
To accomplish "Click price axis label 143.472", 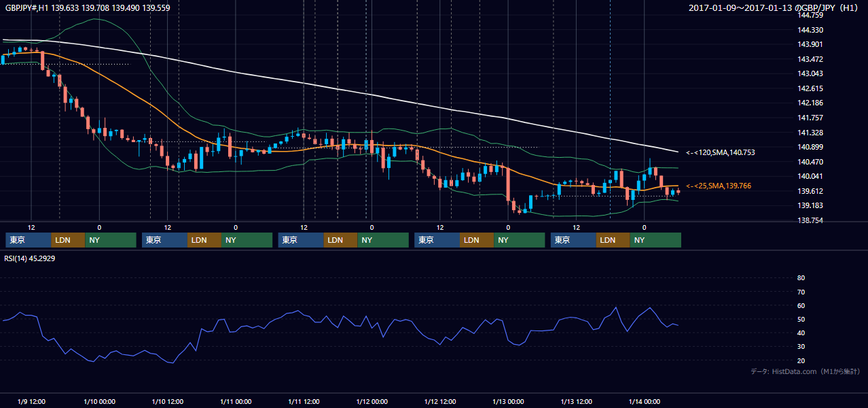I will pyautogui.click(x=810, y=59).
